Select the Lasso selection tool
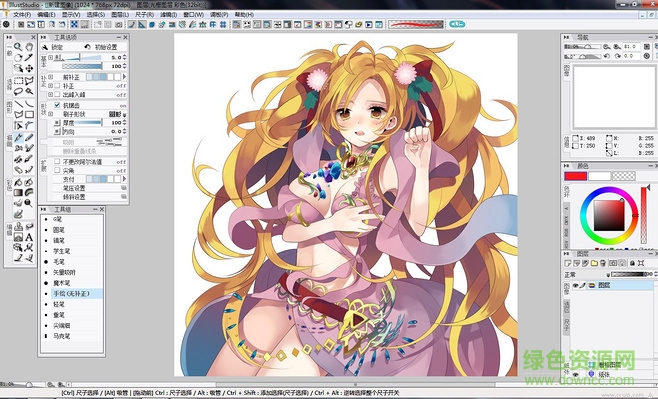Image resolution: width=658 pixels, height=399 pixels. coord(18,91)
